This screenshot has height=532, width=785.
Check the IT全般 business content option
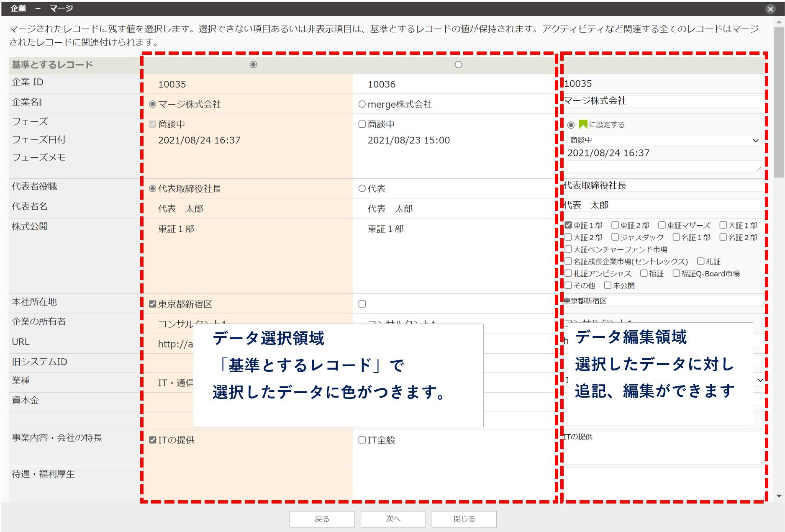coord(362,440)
